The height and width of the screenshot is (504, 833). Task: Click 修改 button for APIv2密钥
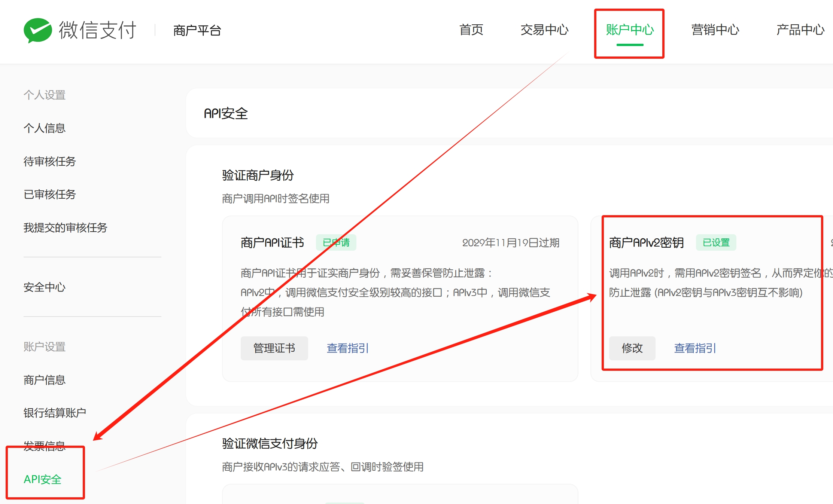coord(632,348)
